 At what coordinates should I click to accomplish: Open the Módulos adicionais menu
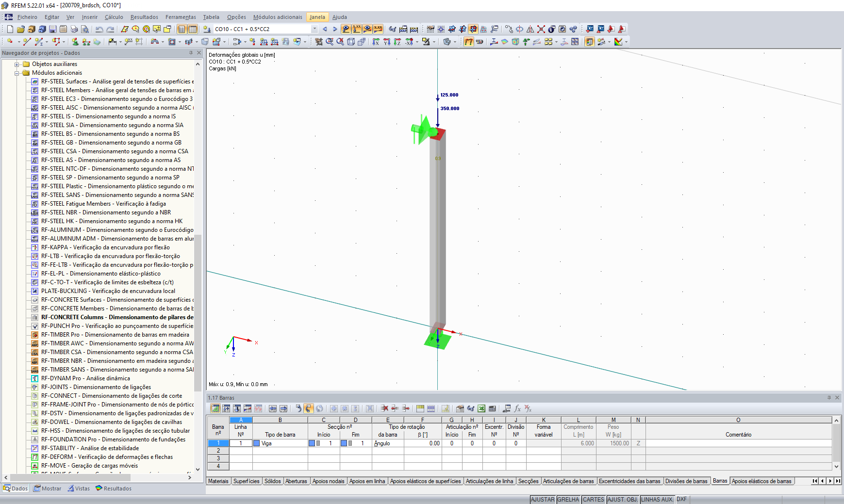click(278, 17)
